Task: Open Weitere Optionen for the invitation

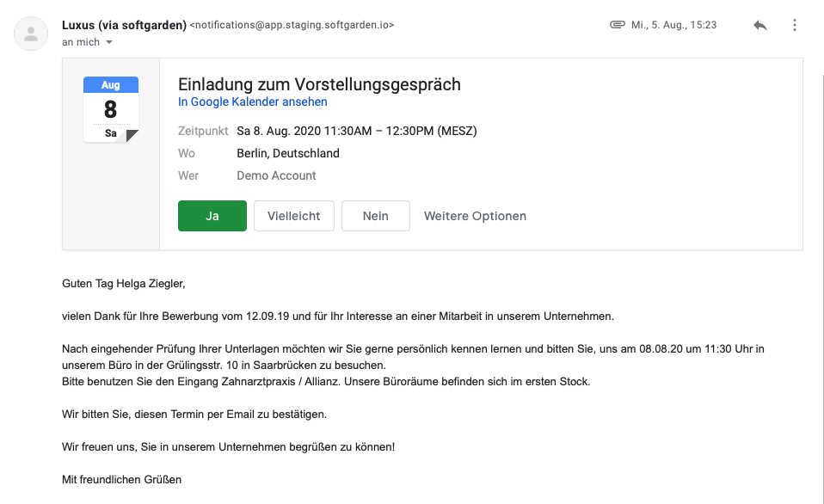Action: pos(475,216)
